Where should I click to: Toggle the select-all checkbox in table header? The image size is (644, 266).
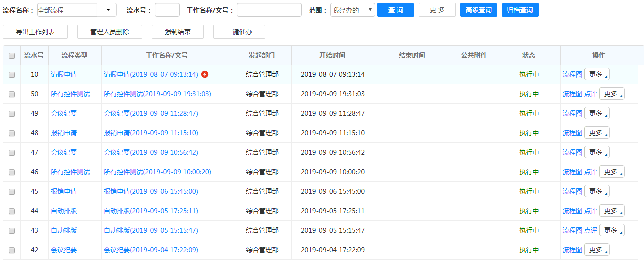[x=12, y=56]
